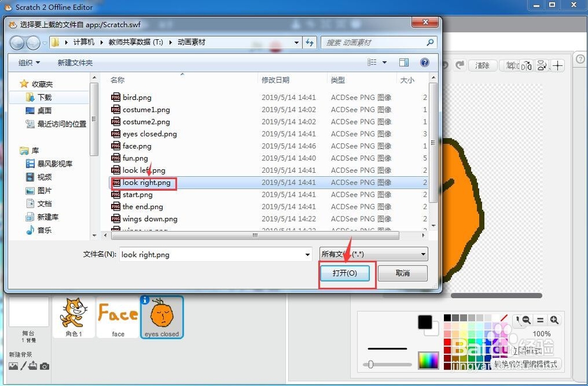588x386 pixels.
Task: Click the paint new backdrop brush icon
Action: (x=24, y=366)
